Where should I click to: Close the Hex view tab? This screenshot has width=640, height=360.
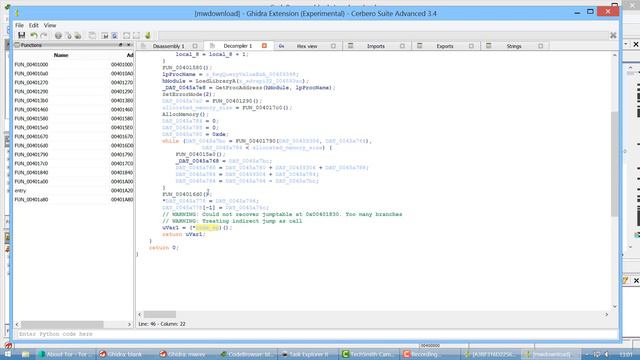tap(333, 46)
